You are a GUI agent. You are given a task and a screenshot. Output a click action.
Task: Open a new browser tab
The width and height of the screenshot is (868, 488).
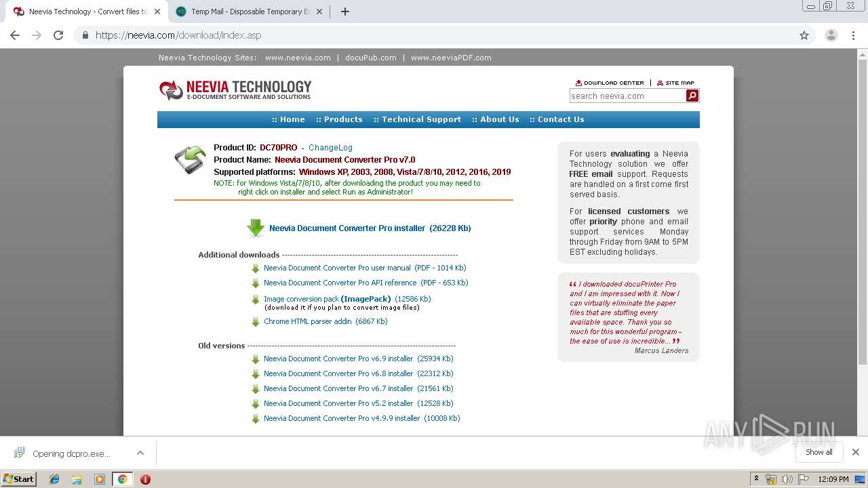click(x=344, y=12)
